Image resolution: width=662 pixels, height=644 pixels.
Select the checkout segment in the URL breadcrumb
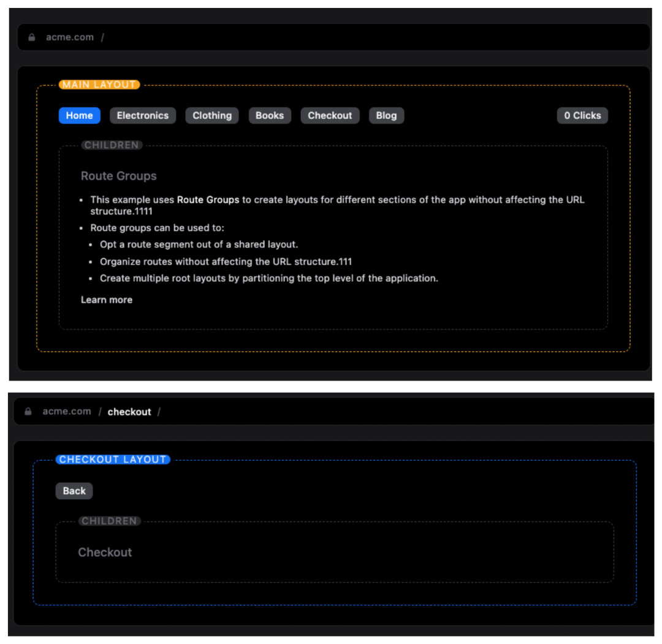129,412
